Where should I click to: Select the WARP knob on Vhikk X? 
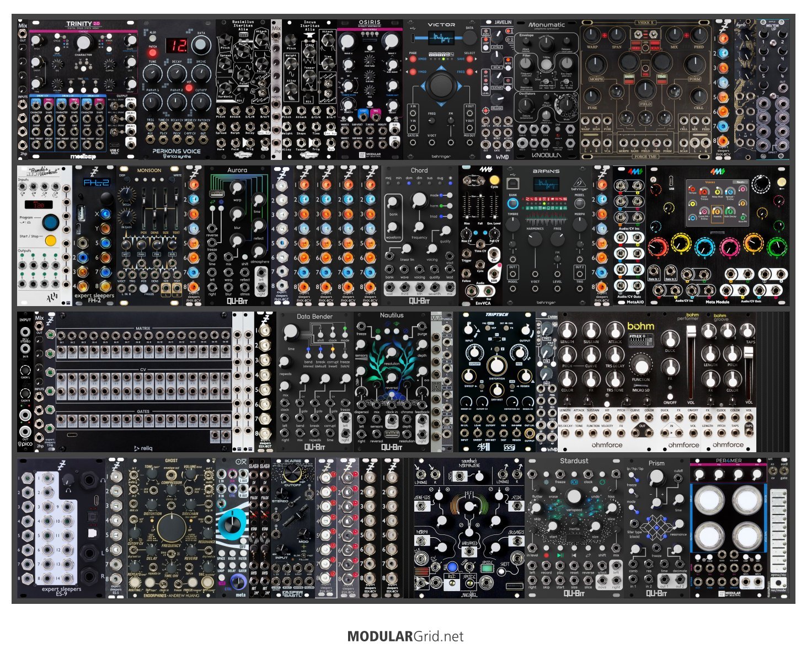[592, 36]
